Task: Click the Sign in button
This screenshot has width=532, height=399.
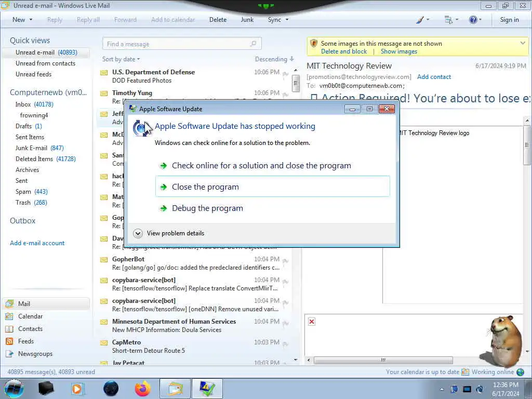Action: [509, 20]
